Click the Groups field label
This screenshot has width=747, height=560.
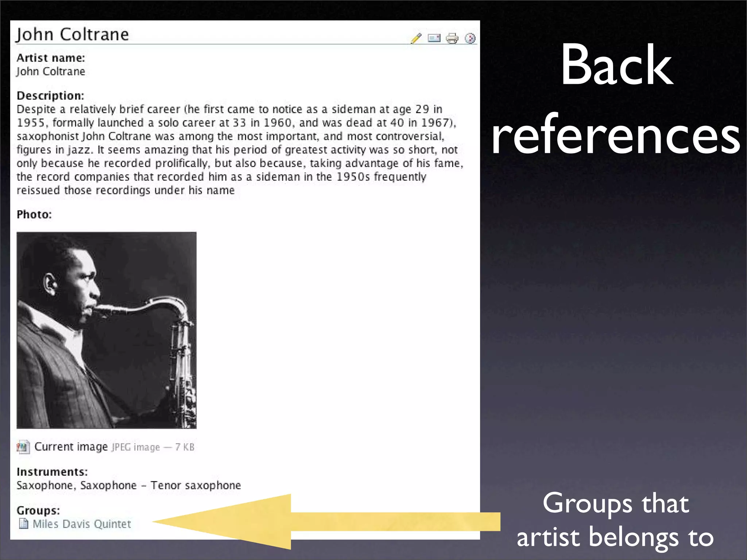(x=38, y=510)
